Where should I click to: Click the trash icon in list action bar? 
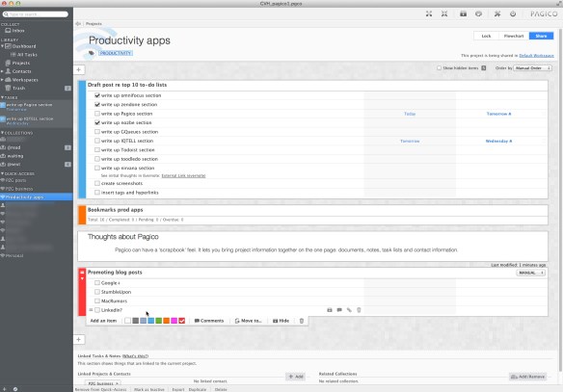click(302, 321)
